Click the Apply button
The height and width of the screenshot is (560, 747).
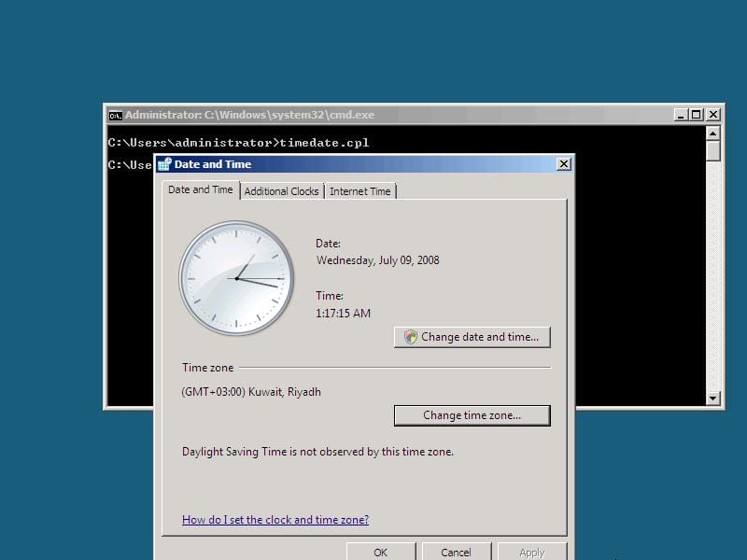click(x=532, y=552)
